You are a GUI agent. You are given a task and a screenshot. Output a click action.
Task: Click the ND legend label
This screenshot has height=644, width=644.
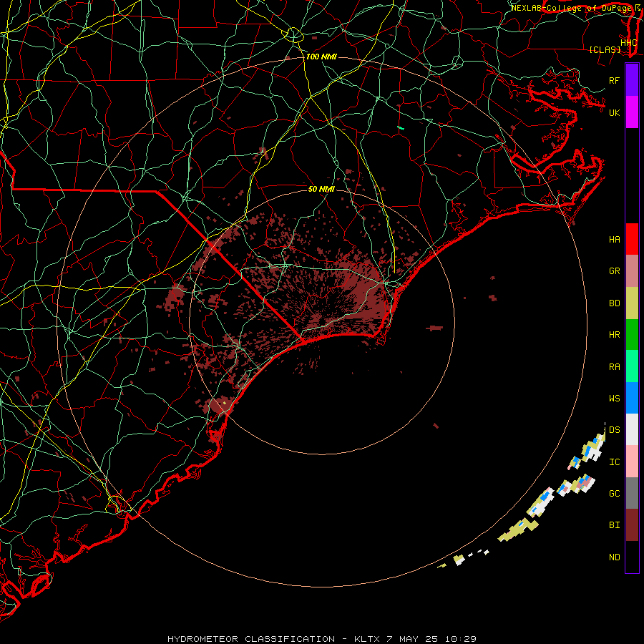coord(615,557)
